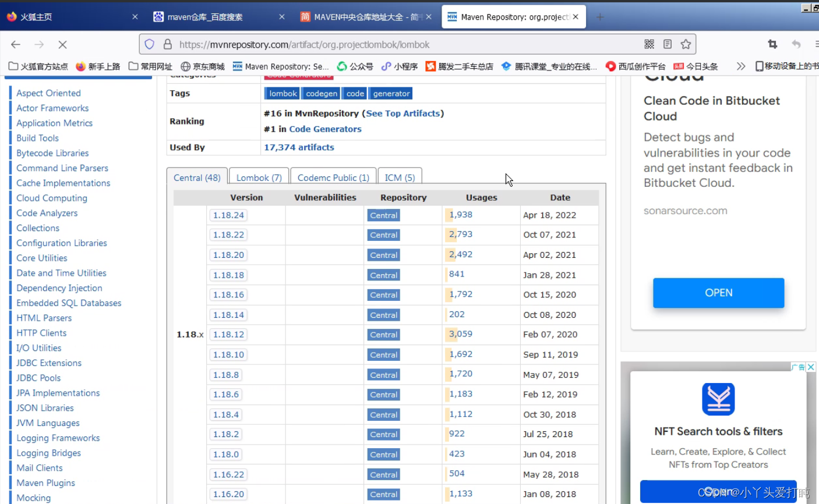Open the 腾讯课堂_专业的在线... bookmark
This screenshot has width=819, height=504.
tap(549, 66)
